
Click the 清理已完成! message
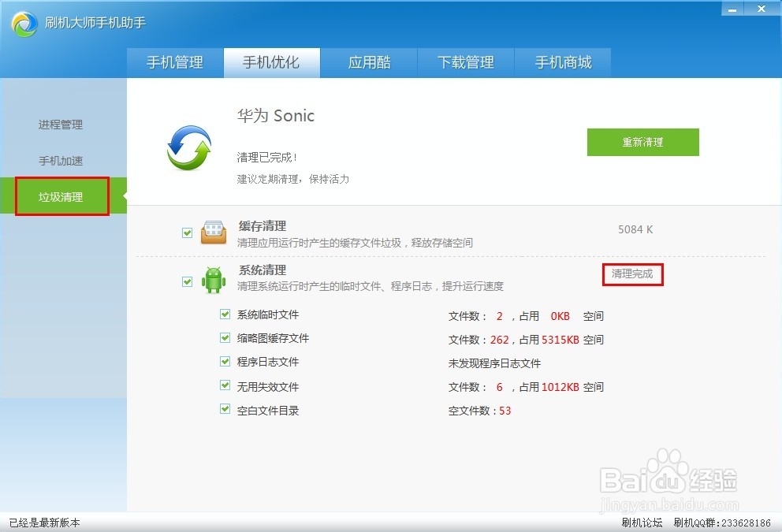click(266, 158)
